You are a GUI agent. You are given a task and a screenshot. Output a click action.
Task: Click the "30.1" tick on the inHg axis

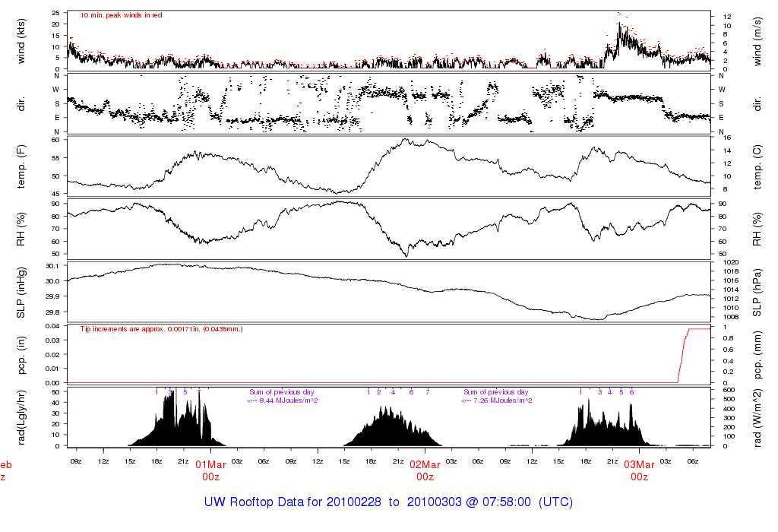(x=52, y=266)
